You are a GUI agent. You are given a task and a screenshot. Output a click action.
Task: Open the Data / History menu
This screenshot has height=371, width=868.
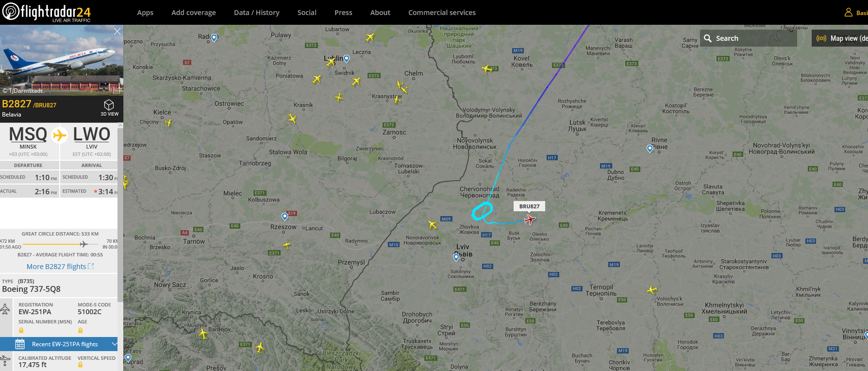click(x=257, y=13)
